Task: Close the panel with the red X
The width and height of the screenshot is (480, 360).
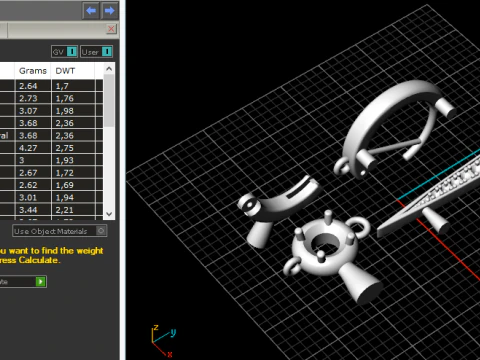Action: pyautogui.click(x=111, y=29)
